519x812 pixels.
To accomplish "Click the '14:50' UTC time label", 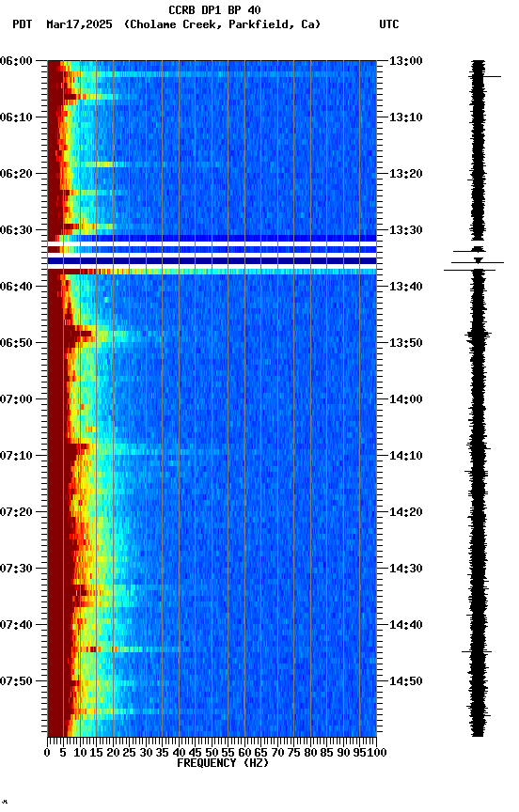I will [x=406, y=681].
